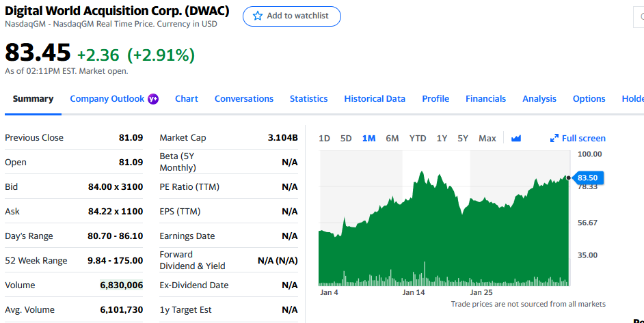This screenshot has width=644, height=323.
Task: Click the 56.67 y-axis label on chart
Action: tap(587, 223)
